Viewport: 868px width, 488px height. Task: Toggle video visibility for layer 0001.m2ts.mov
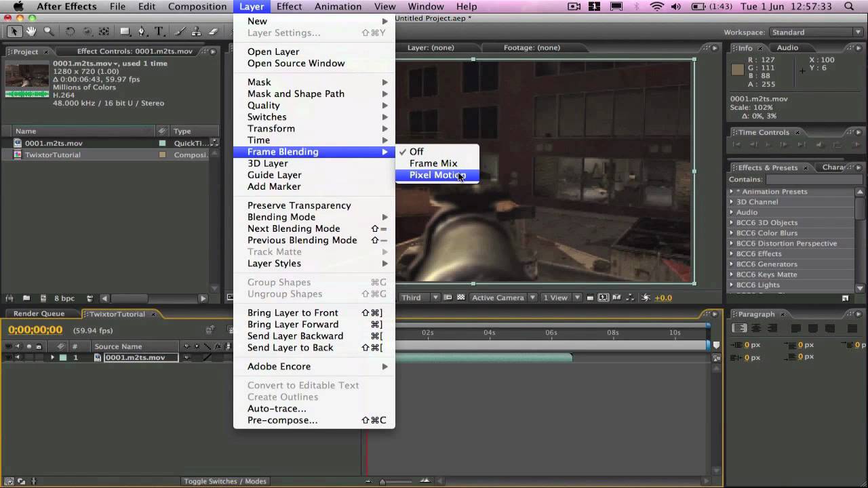click(x=7, y=358)
